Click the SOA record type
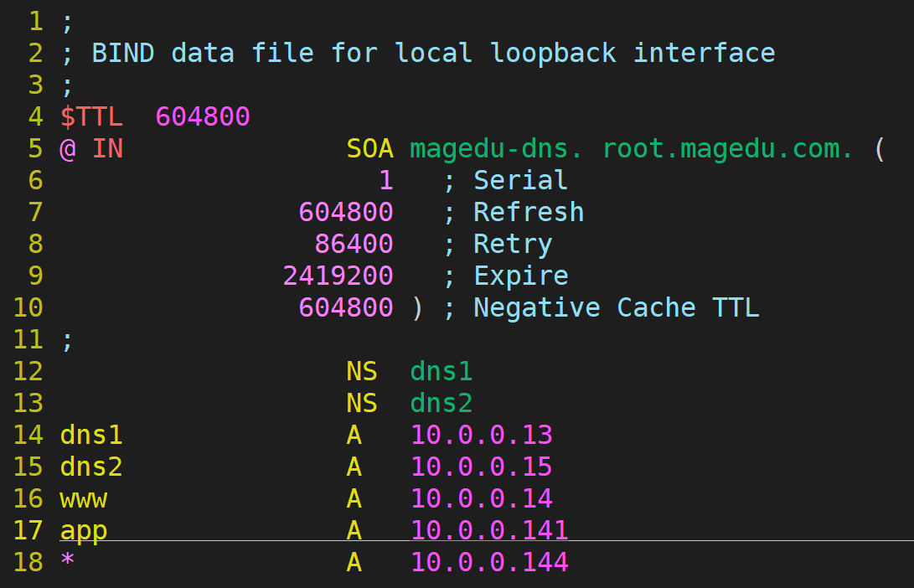 [370, 148]
